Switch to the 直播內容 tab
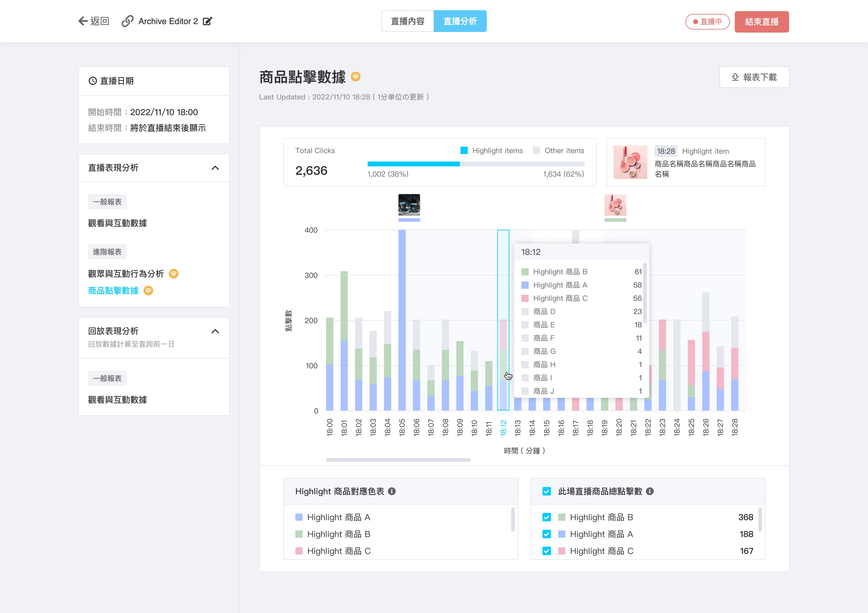Screen dimensions: 868x613 point(407,21)
